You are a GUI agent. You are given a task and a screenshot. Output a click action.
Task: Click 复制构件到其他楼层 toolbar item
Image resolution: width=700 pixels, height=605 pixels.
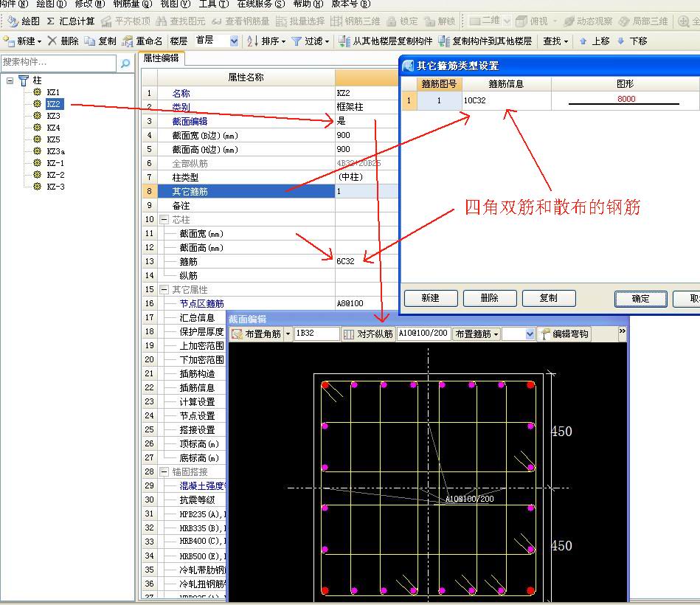(x=485, y=41)
